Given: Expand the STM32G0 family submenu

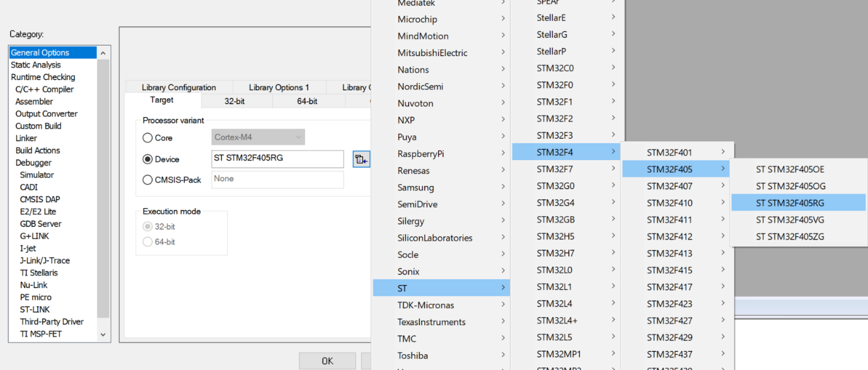Looking at the screenshot, I should pyautogui.click(x=566, y=186).
